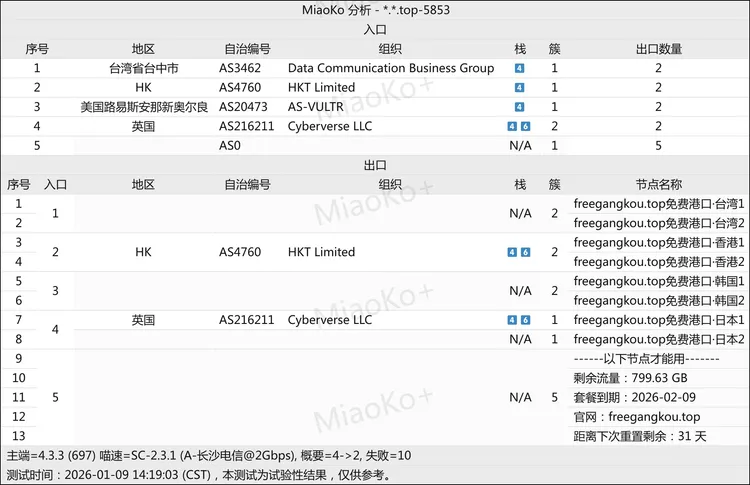Viewport: 750px width, 485px height.
Task: Click IPv6 badge in 出口 Cyberverse LLC row
Action: click(526, 320)
